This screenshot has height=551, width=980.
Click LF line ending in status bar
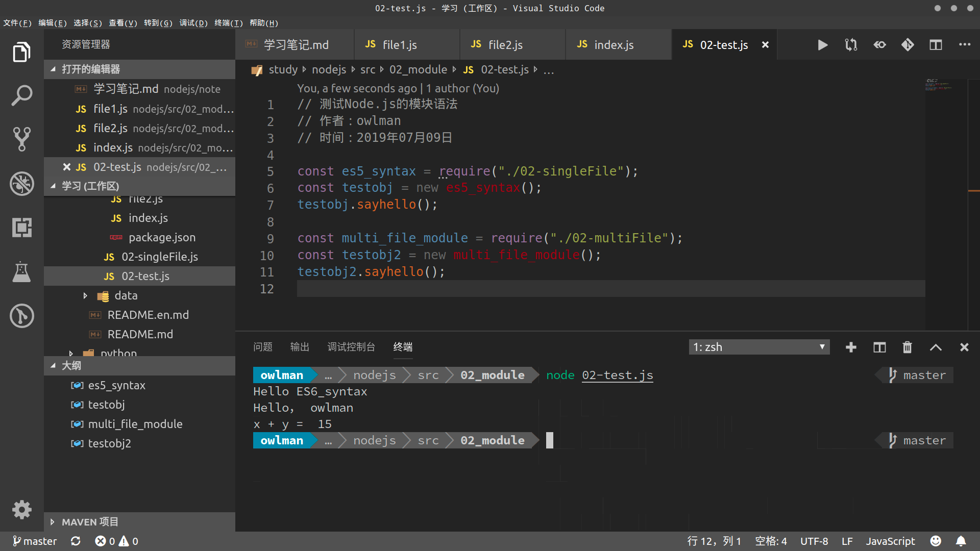click(847, 541)
